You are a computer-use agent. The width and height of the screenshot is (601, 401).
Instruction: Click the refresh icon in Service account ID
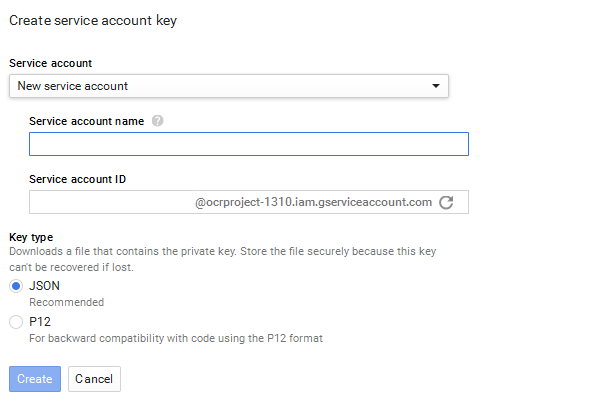coord(446,202)
